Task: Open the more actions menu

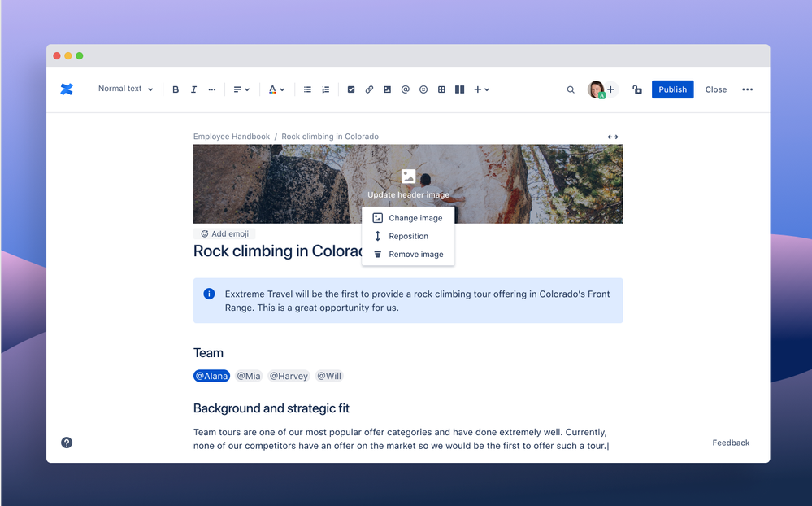Action: tap(747, 89)
